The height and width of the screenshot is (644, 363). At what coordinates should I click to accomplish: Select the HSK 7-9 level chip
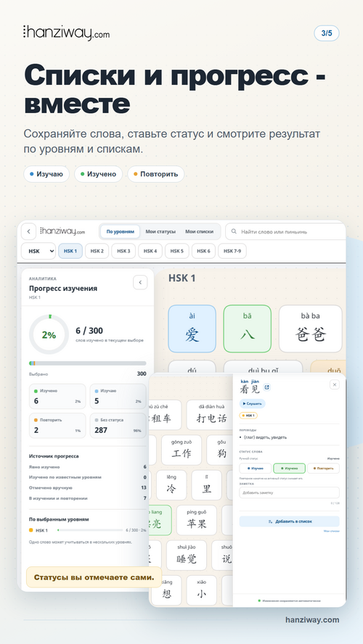(232, 251)
